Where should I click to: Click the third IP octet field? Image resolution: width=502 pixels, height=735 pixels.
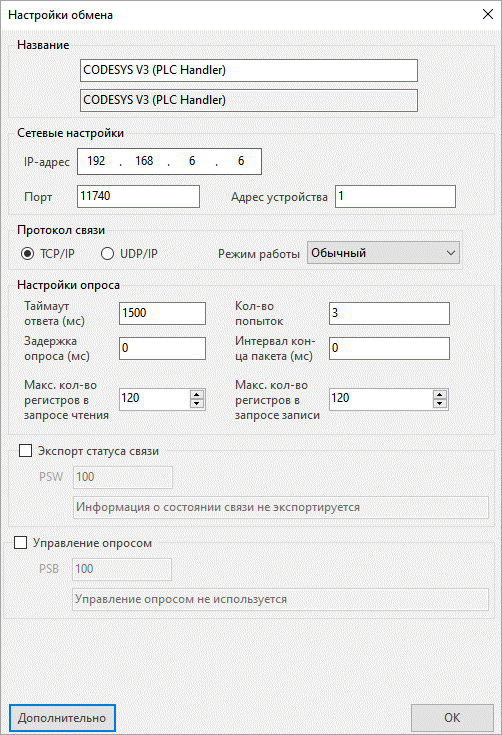coord(192,161)
